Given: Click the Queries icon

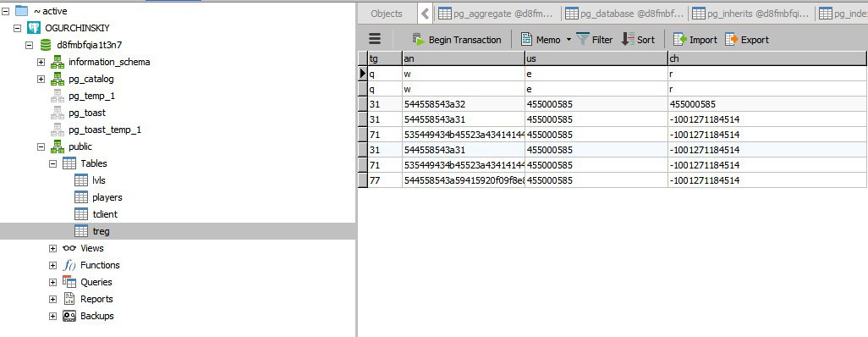Looking at the screenshot, I should point(69,282).
